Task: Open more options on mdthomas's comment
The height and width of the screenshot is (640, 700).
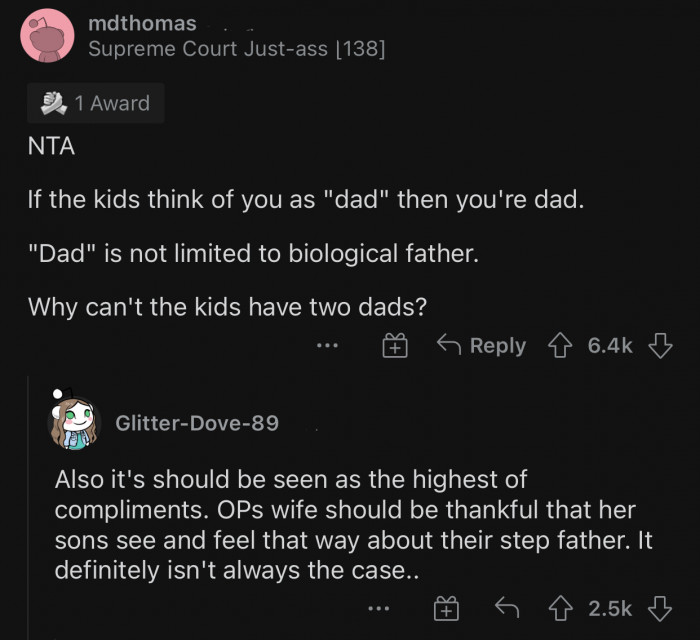Action: coord(327,347)
